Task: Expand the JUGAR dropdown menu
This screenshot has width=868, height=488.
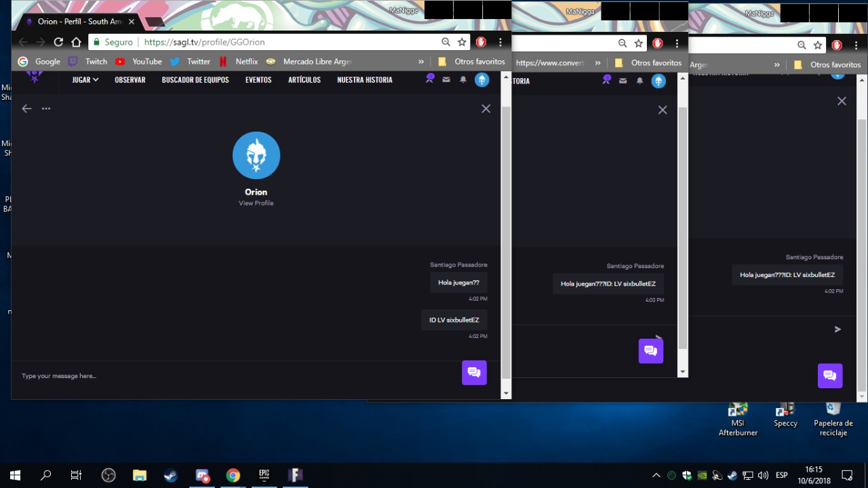Action: point(85,80)
